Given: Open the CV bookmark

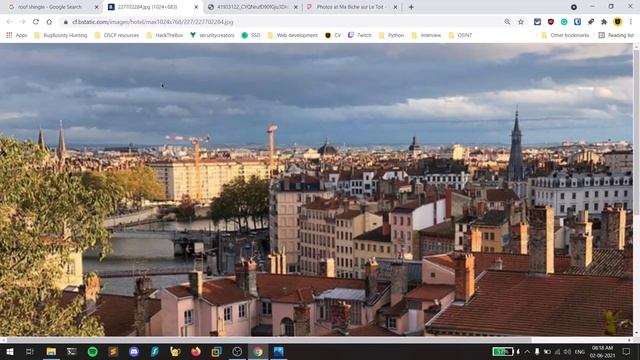Looking at the screenshot, I should [x=333, y=36].
